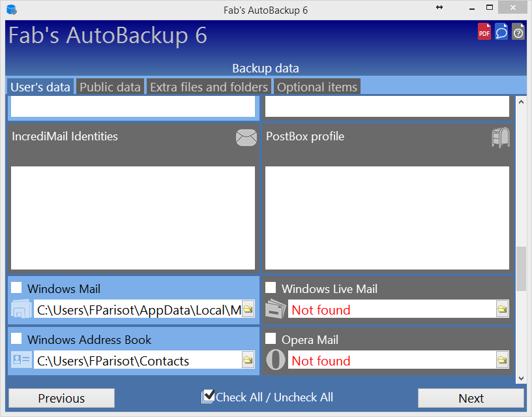Click the scrollbar down arrow
This screenshot has width=532, height=417.
click(x=521, y=378)
